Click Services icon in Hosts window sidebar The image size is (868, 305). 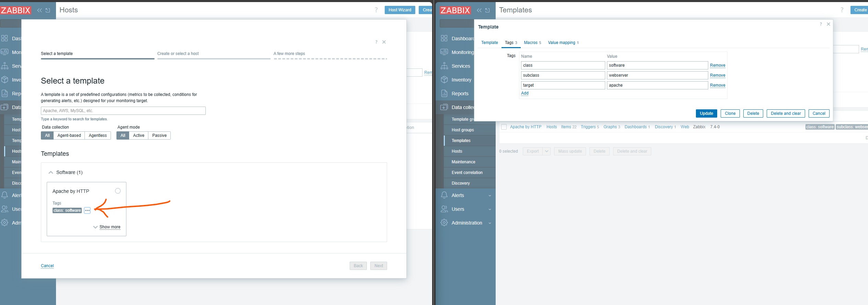[4, 66]
